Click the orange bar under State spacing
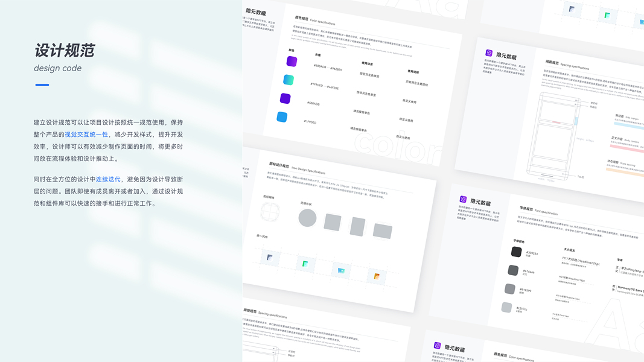 (x=625, y=173)
